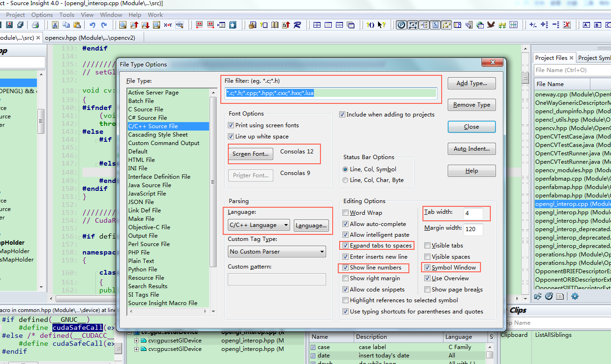Toggle Line up white space checkbox
611x364 pixels.
pyautogui.click(x=231, y=137)
